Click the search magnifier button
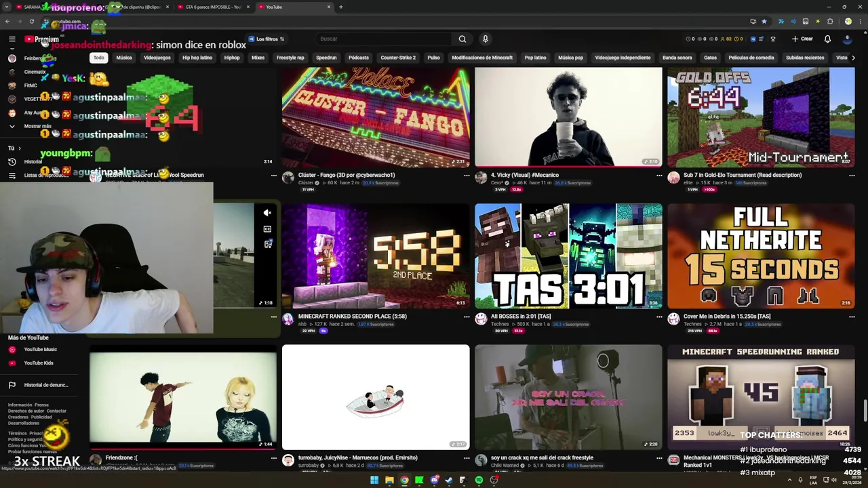Viewport: 868px width, 488px height. 462,39
